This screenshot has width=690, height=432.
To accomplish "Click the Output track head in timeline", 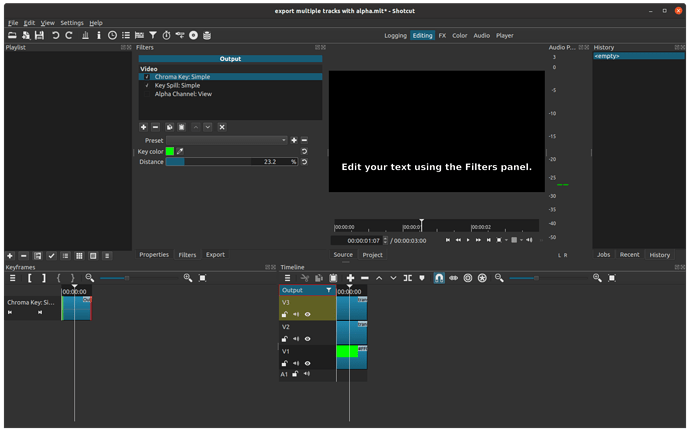I will (307, 290).
